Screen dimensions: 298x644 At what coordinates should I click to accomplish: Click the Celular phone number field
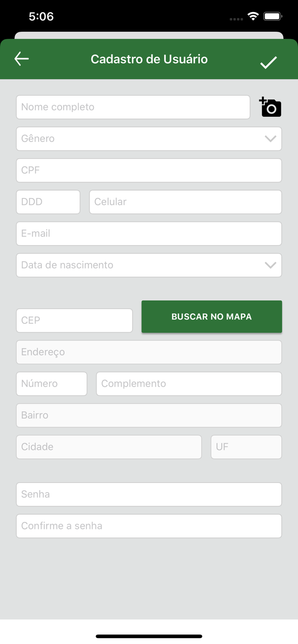click(x=185, y=202)
